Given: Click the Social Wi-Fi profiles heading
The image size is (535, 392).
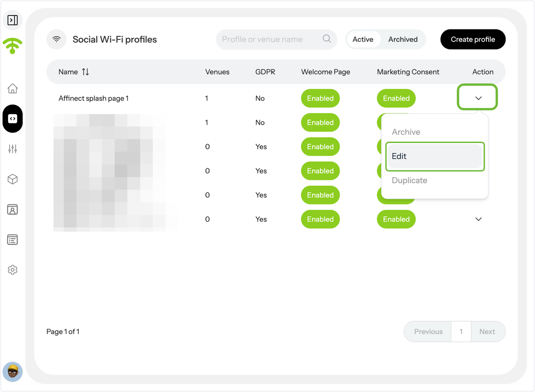Looking at the screenshot, I should coord(115,39).
